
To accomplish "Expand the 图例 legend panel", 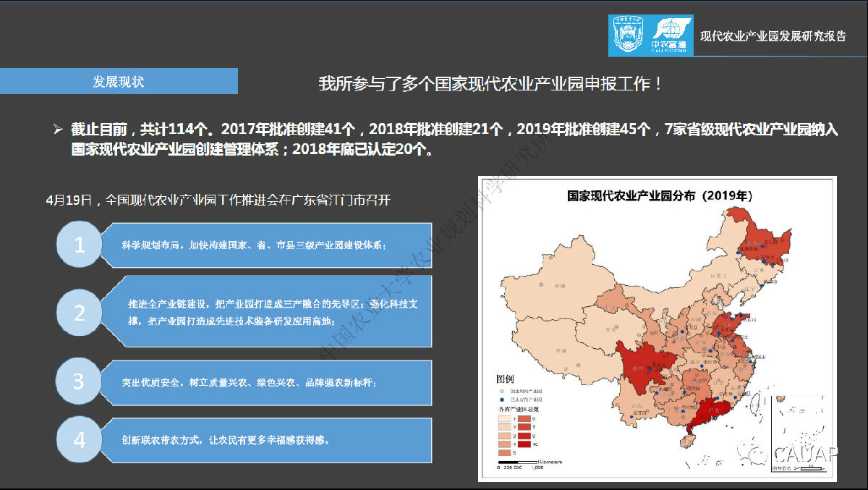I will pos(506,378).
